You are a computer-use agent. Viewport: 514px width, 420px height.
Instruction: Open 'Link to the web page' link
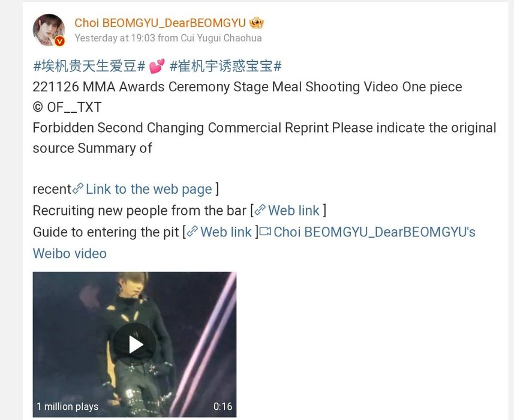149,189
